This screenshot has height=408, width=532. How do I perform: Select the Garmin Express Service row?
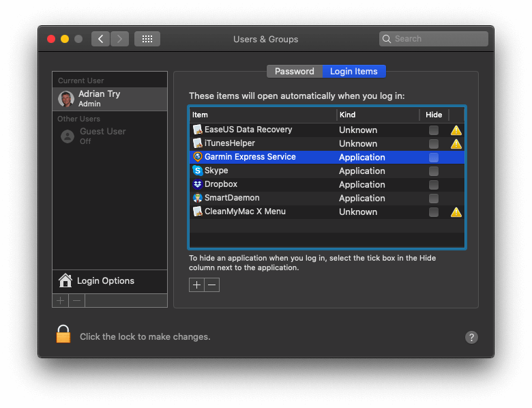click(327, 157)
